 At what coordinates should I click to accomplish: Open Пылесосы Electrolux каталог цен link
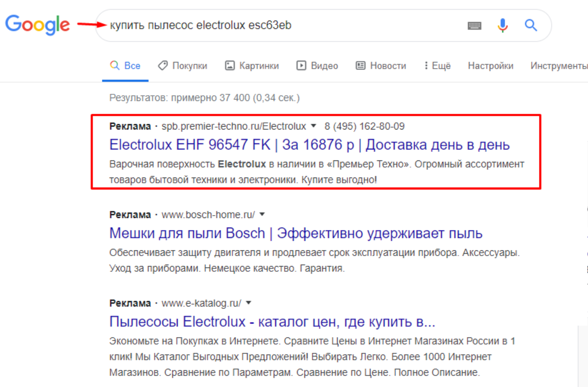pyautogui.click(x=272, y=322)
